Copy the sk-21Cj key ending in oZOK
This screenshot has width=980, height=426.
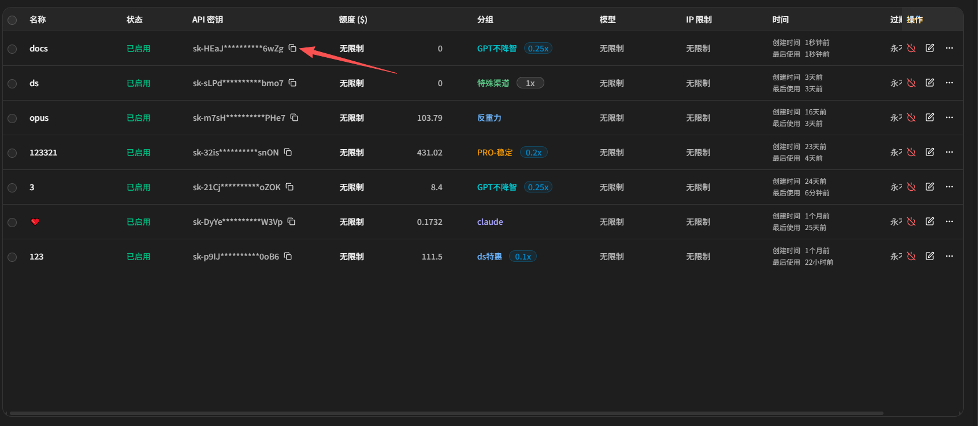[x=289, y=187]
